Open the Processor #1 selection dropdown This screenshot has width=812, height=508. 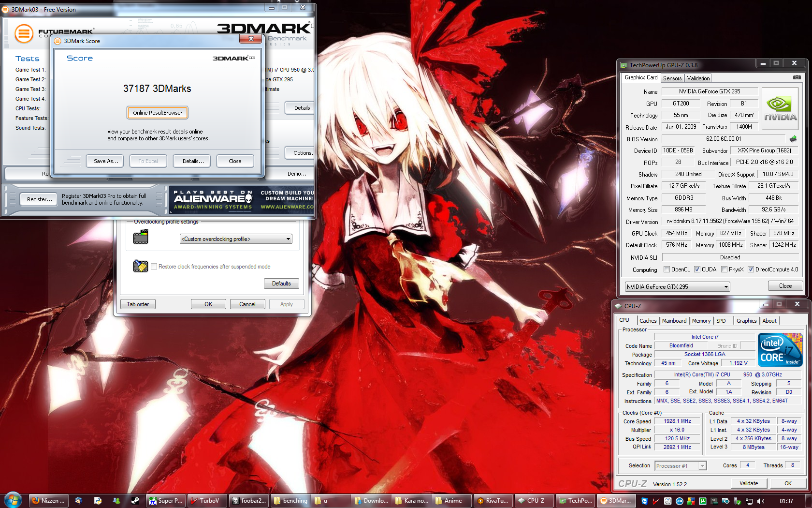pos(681,466)
